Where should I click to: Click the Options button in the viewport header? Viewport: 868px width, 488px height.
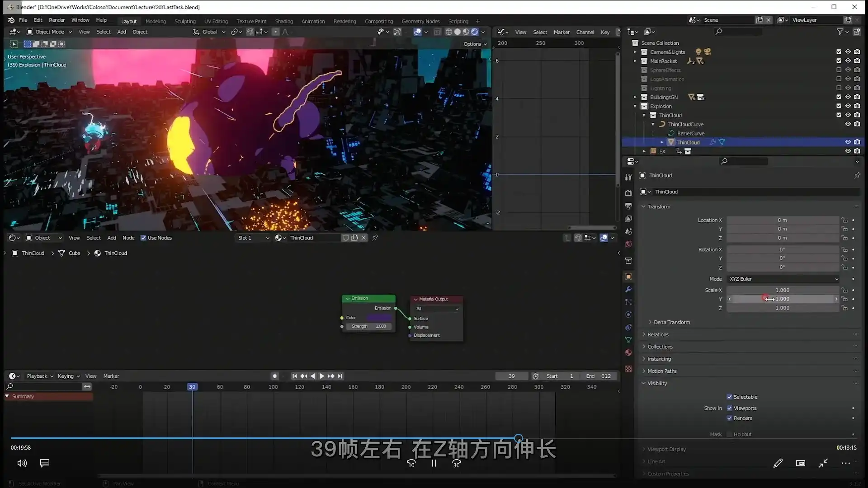[474, 44]
